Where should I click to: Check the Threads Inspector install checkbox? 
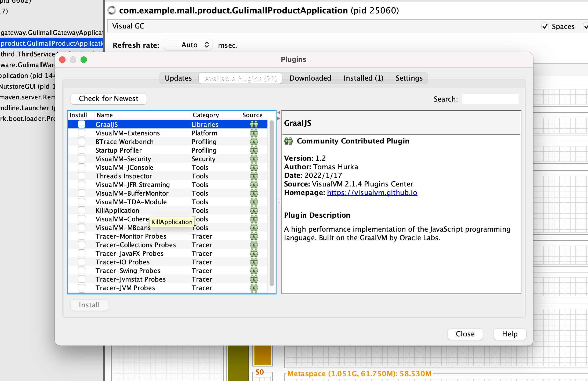pyautogui.click(x=82, y=176)
